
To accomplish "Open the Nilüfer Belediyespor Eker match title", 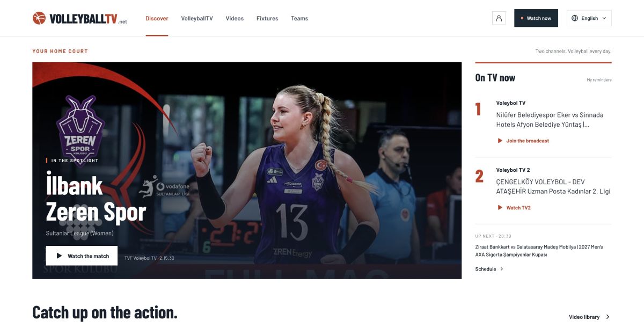I will [x=550, y=120].
